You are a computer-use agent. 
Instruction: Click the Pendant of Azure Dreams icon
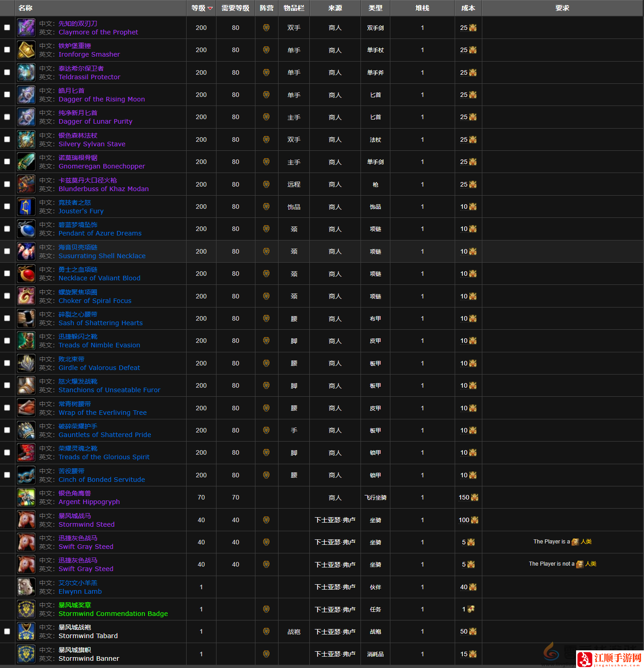(26, 229)
